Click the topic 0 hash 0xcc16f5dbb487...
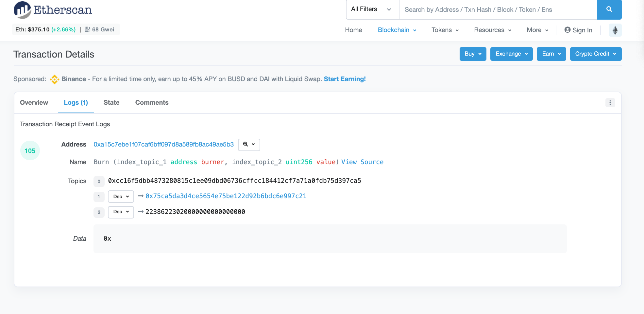This screenshot has height=314, width=644. [234, 181]
